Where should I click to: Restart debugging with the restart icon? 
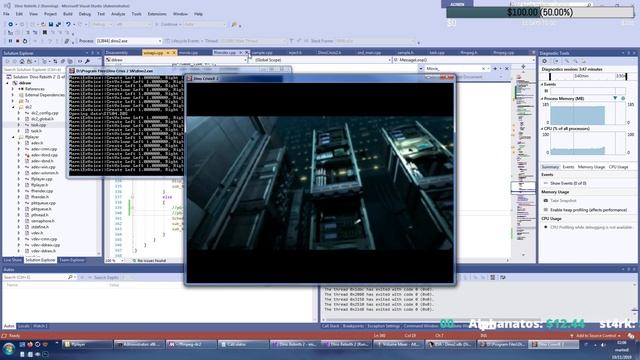(25, 41)
